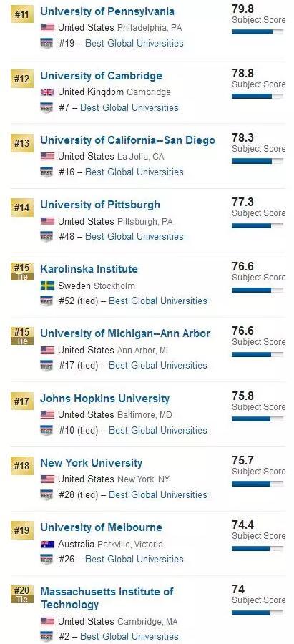
Task: Click score bar for 79.8 subject score
Action: point(258,31)
